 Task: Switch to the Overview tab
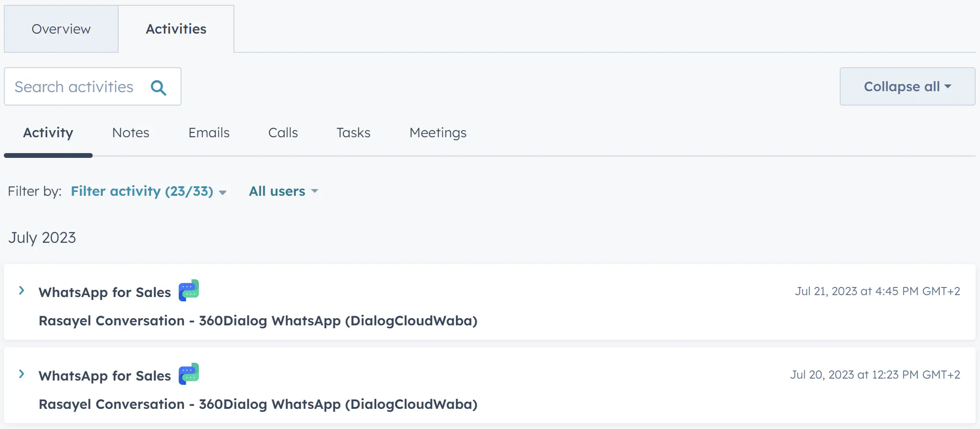pyautogui.click(x=61, y=29)
